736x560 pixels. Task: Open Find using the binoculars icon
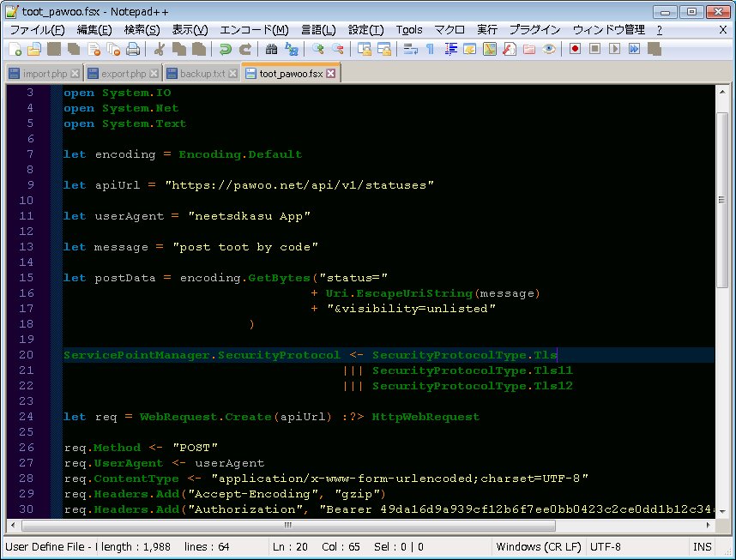(x=271, y=49)
